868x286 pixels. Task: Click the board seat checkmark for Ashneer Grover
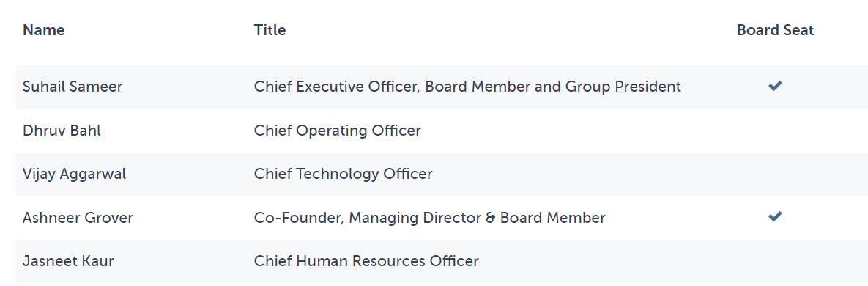[775, 217]
